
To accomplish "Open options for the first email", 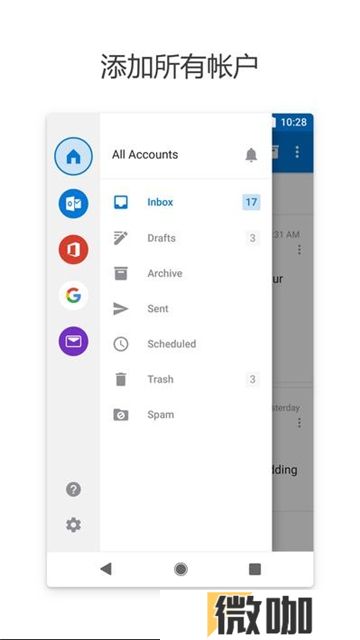I will [x=299, y=249].
